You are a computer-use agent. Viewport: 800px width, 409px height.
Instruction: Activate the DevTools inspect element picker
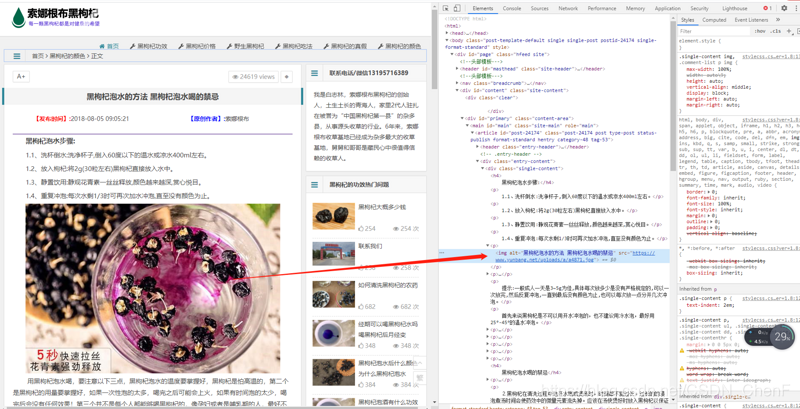coord(445,8)
